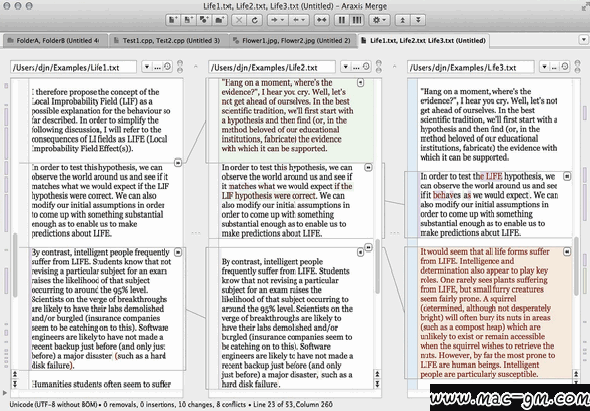Click next-change arrow at bottom of Life2 pane
The height and width of the screenshot is (411, 590).
(377, 384)
